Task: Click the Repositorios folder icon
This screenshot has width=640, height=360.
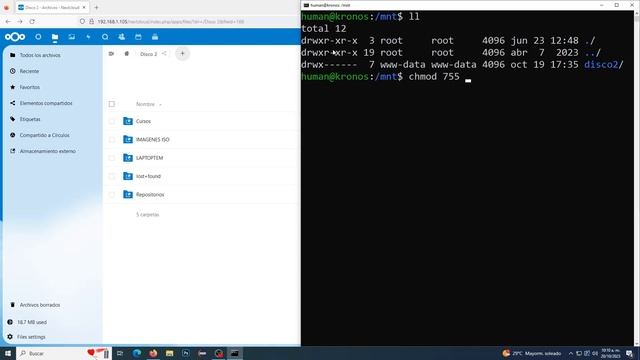Action: [x=128, y=195]
